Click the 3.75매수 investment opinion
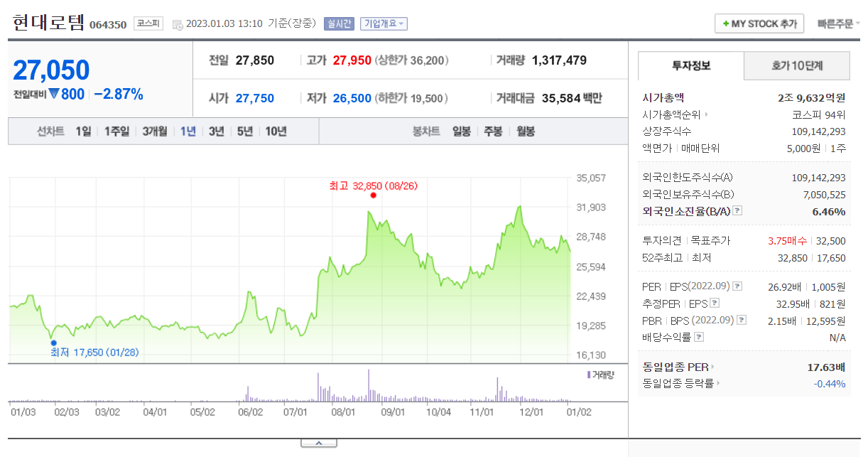 pyautogui.click(x=788, y=241)
